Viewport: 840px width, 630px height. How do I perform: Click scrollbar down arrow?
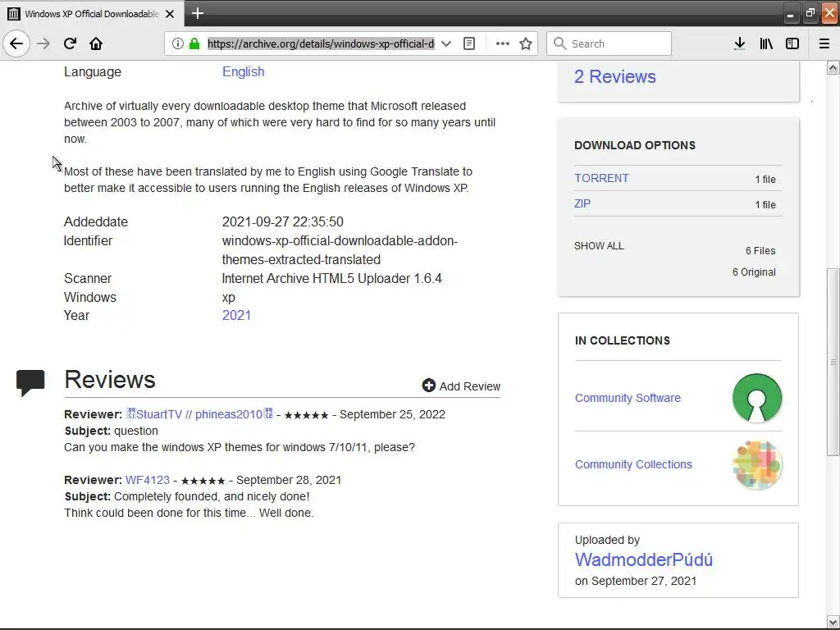tap(833, 622)
